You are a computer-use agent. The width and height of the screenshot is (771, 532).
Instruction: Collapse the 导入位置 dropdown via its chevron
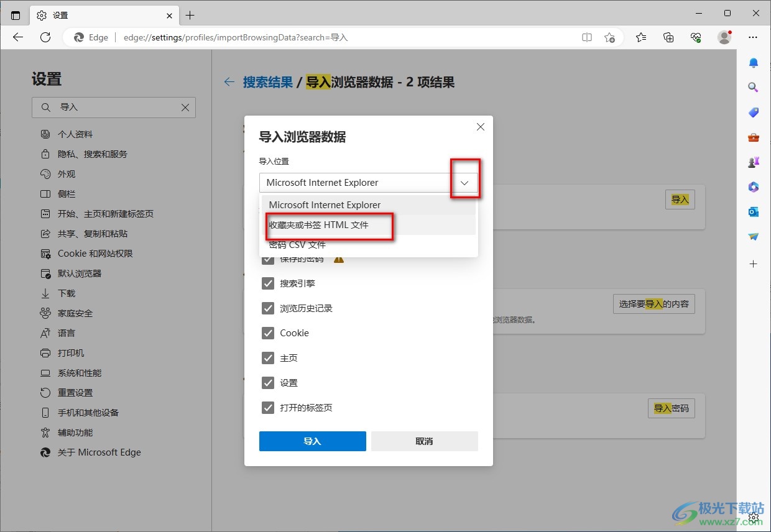465,183
